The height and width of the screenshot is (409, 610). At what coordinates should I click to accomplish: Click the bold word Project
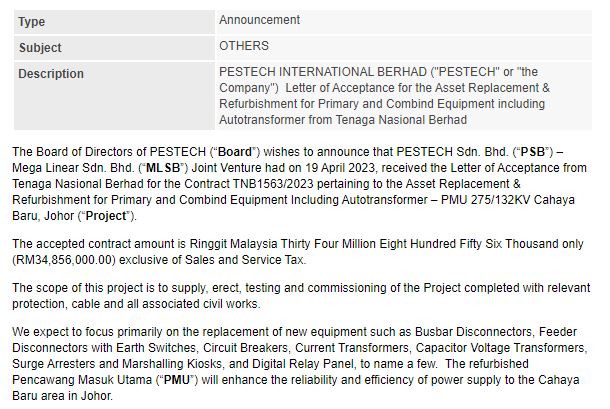(106, 216)
